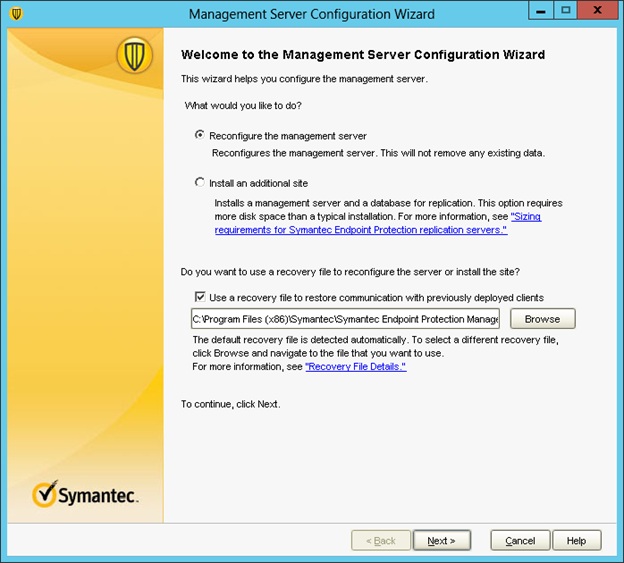Click the Welcome wizard heading text

(362, 54)
